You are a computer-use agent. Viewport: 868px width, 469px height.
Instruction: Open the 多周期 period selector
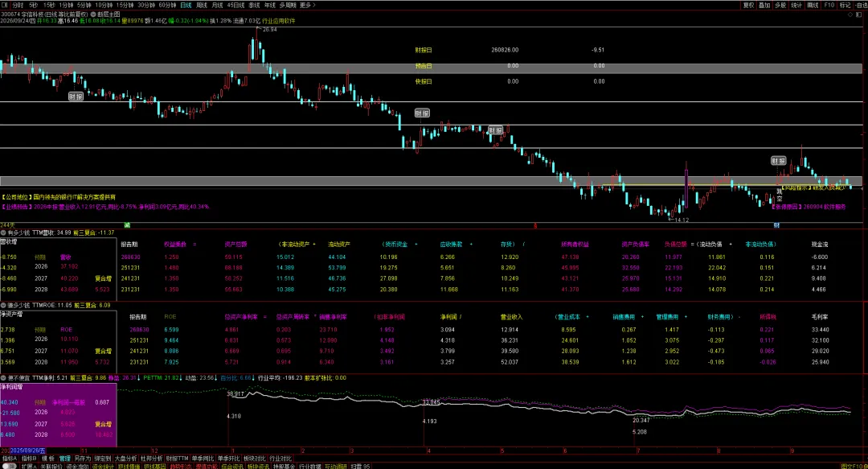point(287,5)
